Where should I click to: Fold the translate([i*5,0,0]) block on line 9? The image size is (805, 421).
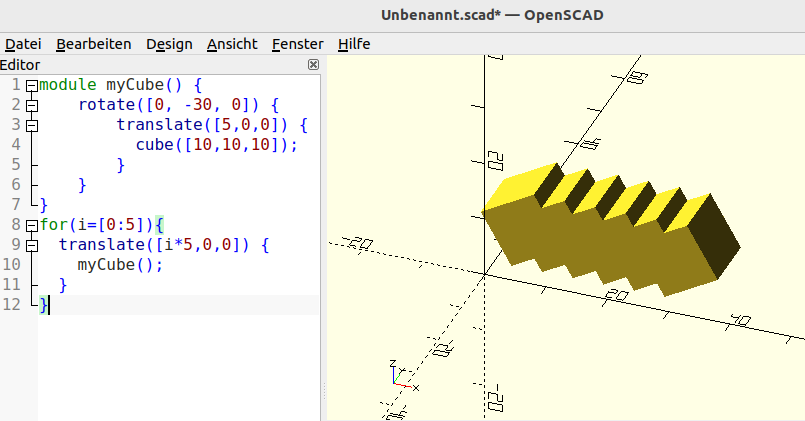[x=31, y=245]
